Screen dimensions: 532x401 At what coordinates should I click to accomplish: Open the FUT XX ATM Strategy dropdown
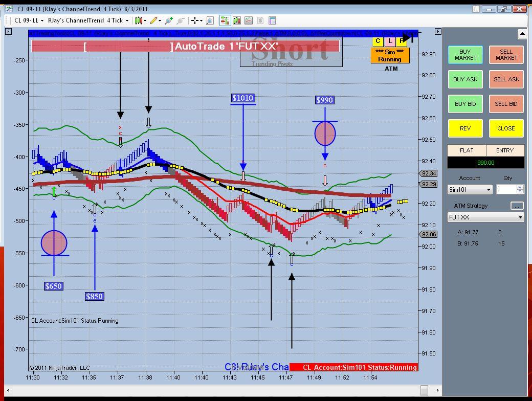[485, 217]
